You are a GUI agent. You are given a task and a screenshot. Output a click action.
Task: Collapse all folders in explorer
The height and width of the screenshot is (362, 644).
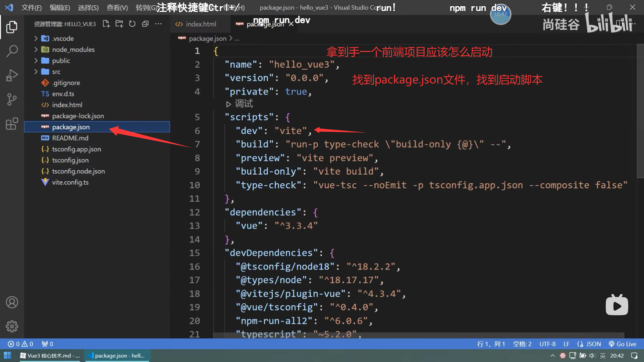click(145, 24)
